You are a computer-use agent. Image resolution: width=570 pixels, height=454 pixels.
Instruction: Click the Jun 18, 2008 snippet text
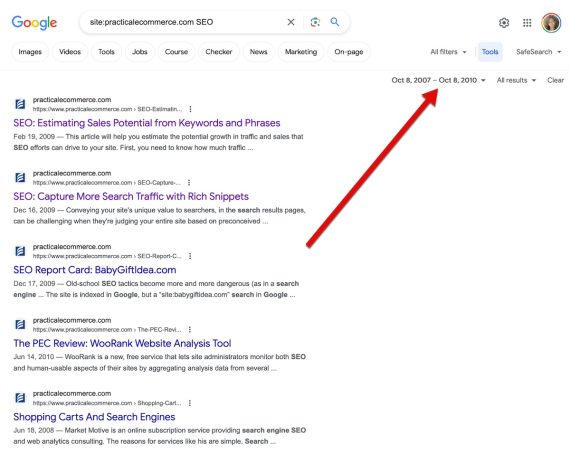click(160, 436)
